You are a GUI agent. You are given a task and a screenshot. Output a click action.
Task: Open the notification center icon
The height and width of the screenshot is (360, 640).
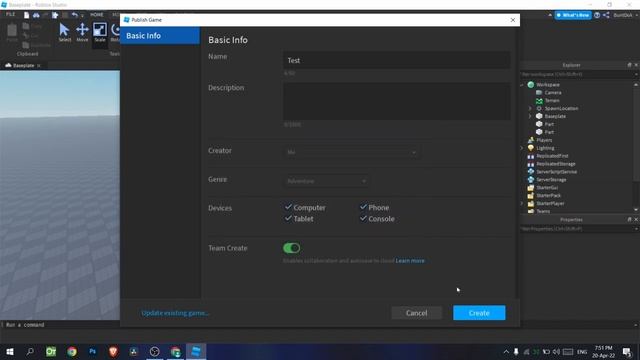pyautogui.click(x=627, y=351)
